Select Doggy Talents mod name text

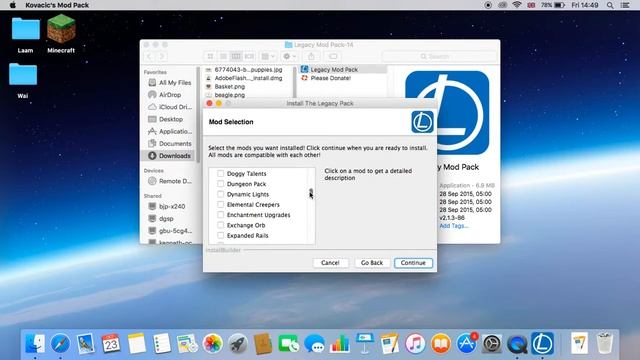point(247,173)
